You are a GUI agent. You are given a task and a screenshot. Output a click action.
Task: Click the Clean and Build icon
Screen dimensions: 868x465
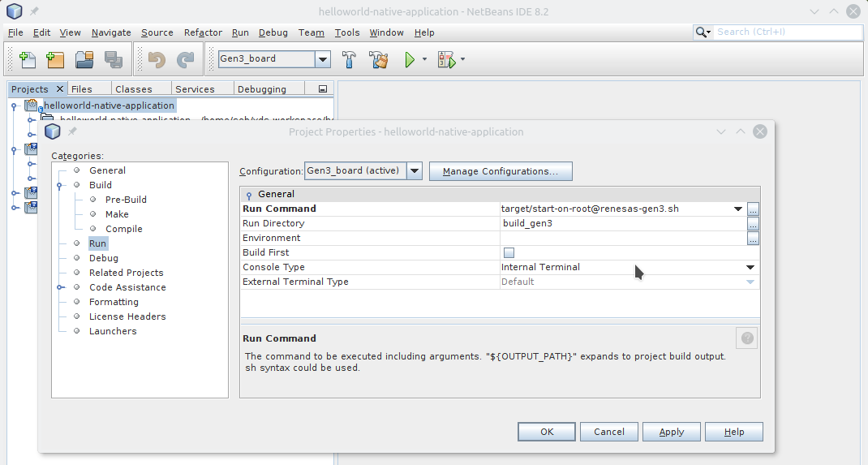tap(379, 59)
